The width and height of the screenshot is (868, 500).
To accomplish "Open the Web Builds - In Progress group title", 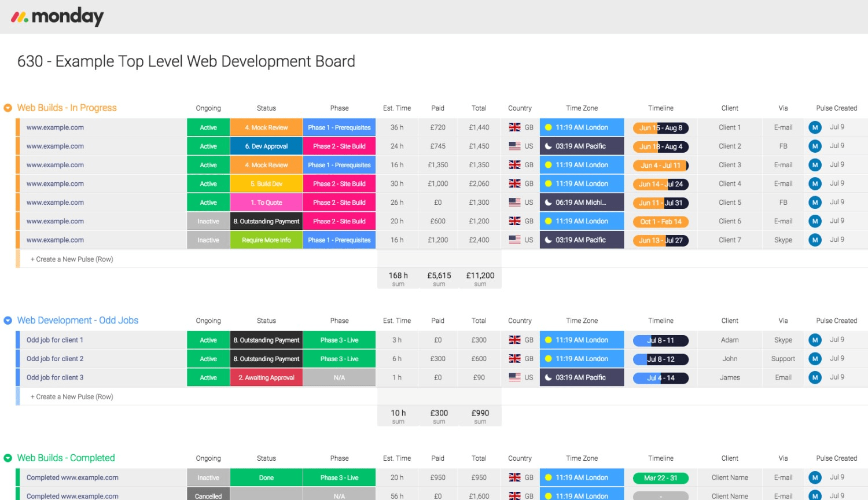I will 67,108.
